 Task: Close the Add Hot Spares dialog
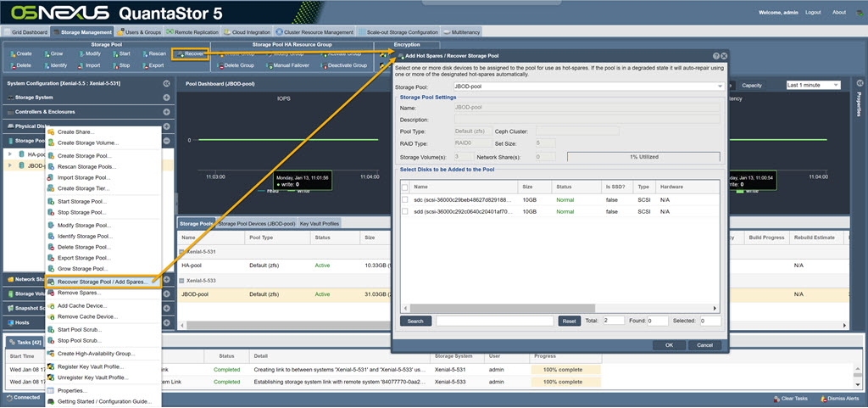tap(724, 56)
